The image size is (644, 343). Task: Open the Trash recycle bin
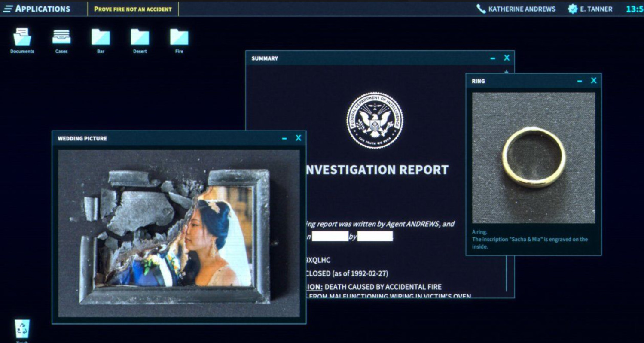(x=22, y=329)
